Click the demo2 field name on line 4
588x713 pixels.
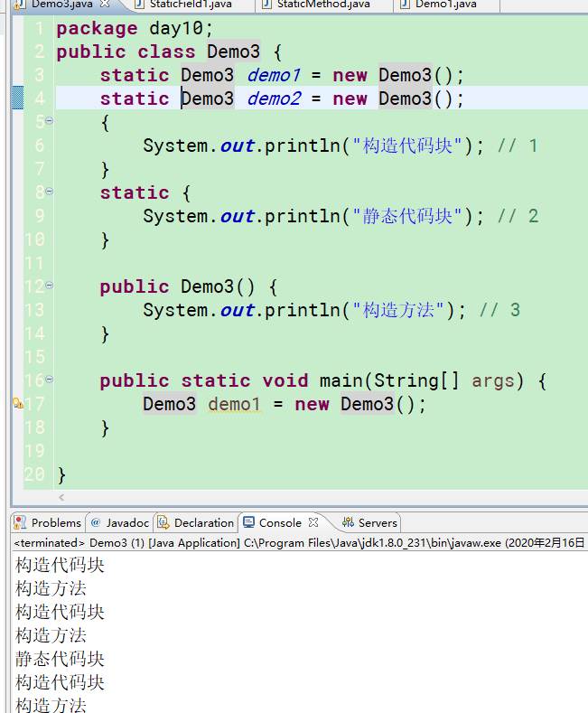pyautogui.click(x=274, y=99)
